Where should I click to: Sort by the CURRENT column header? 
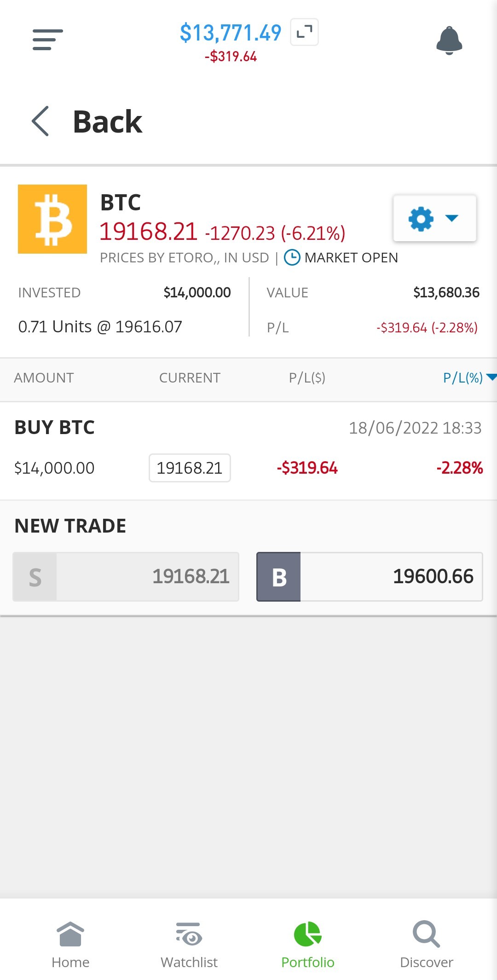point(190,378)
